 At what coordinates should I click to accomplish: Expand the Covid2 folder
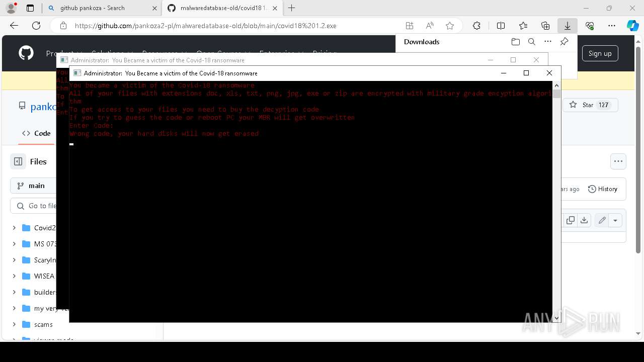click(x=14, y=228)
